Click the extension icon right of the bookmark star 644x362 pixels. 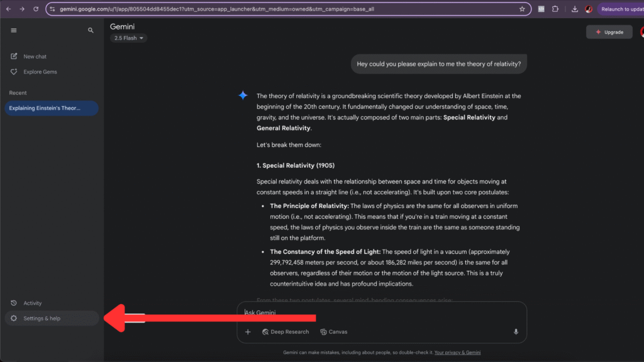point(541,9)
